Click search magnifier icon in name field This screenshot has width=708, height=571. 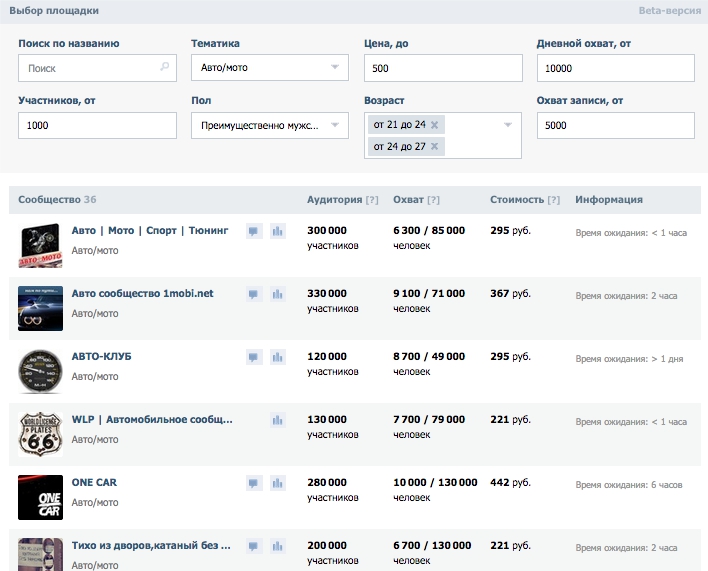[x=165, y=68]
